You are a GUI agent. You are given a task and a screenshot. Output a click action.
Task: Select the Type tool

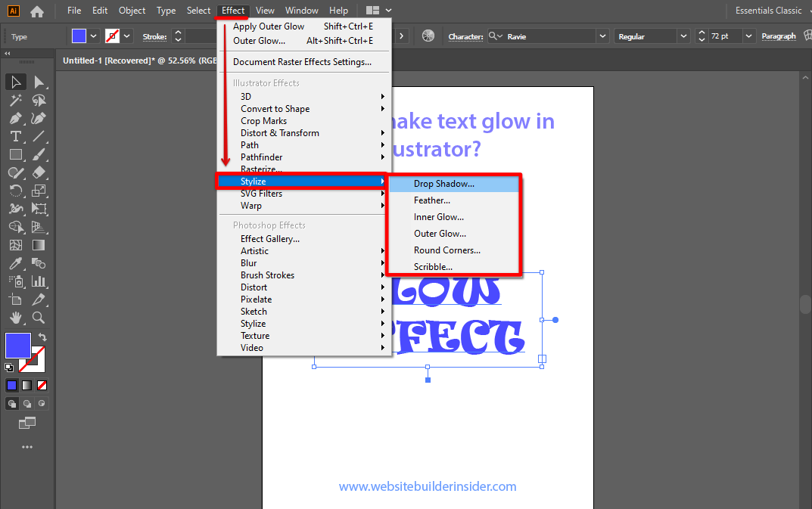click(15, 136)
